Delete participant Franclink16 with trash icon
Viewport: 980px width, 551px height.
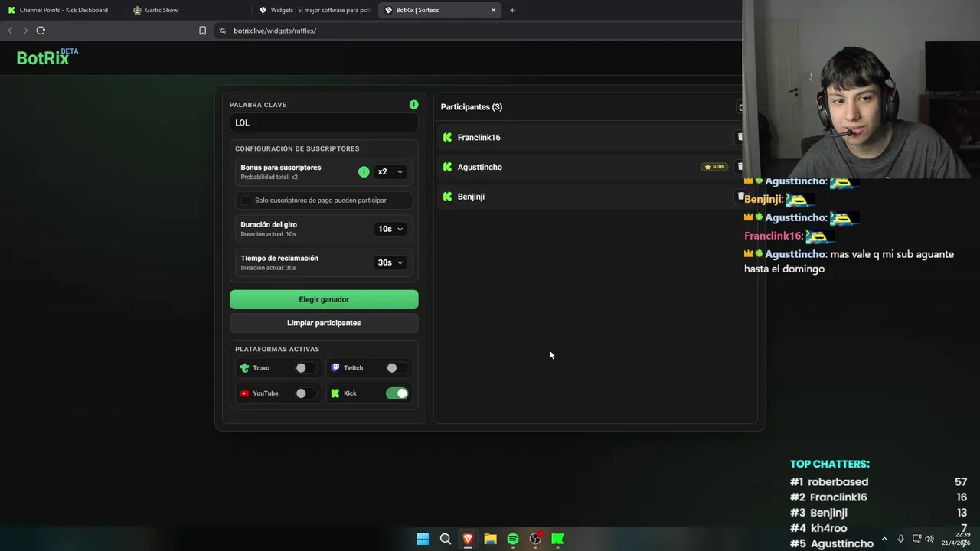point(740,137)
